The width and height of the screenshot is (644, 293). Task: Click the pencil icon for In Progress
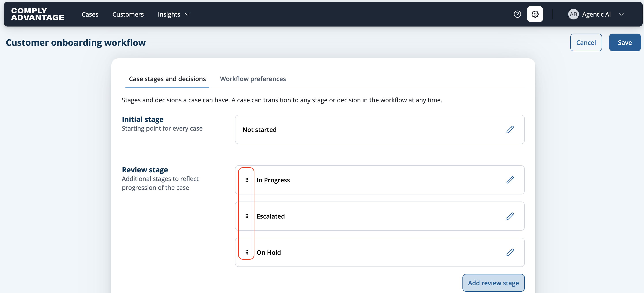click(510, 180)
